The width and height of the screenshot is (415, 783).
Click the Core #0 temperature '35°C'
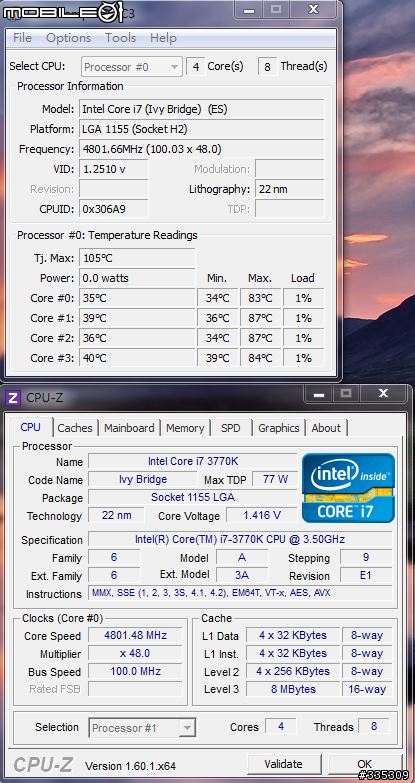(137, 298)
